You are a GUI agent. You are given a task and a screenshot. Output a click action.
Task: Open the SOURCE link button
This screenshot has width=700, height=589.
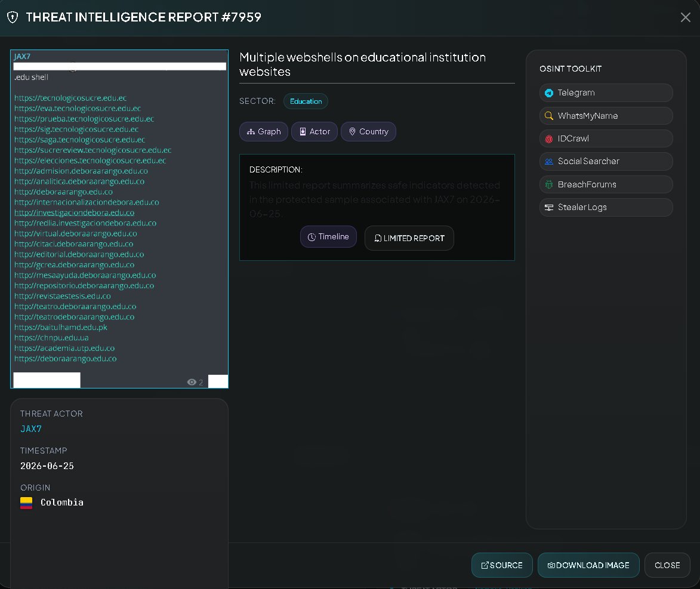coord(502,565)
